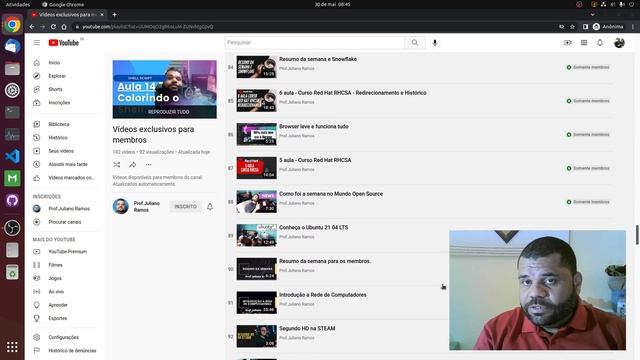
Task: Click into the Pesquisar search field
Action: (x=314, y=42)
